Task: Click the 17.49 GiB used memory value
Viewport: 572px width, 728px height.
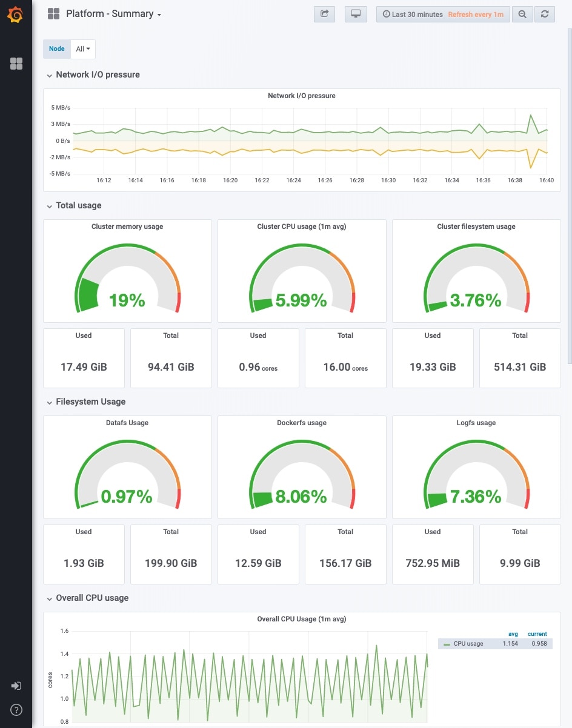Action: point(84,367)
